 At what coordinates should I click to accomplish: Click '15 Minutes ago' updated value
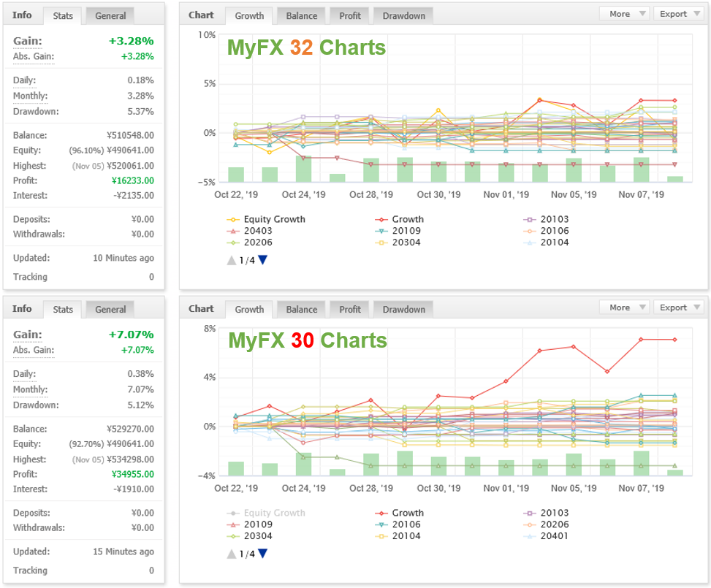click(x=123, y=551)
